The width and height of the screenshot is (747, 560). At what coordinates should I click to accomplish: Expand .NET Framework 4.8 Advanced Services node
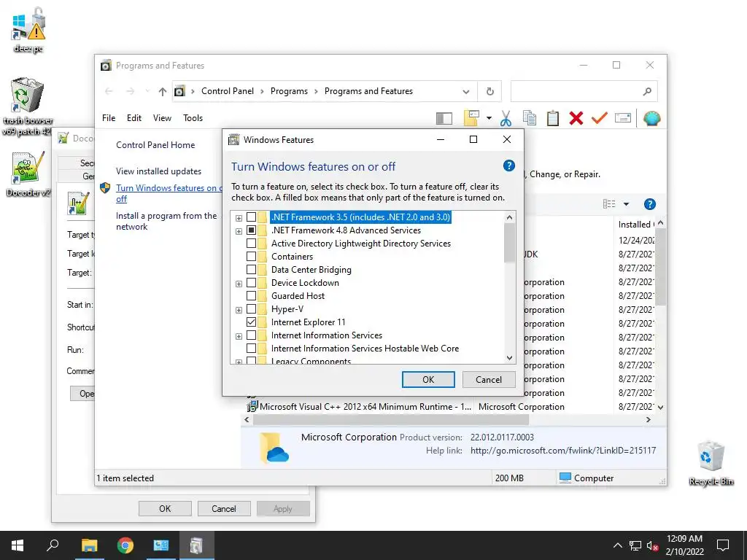[239, 231]
